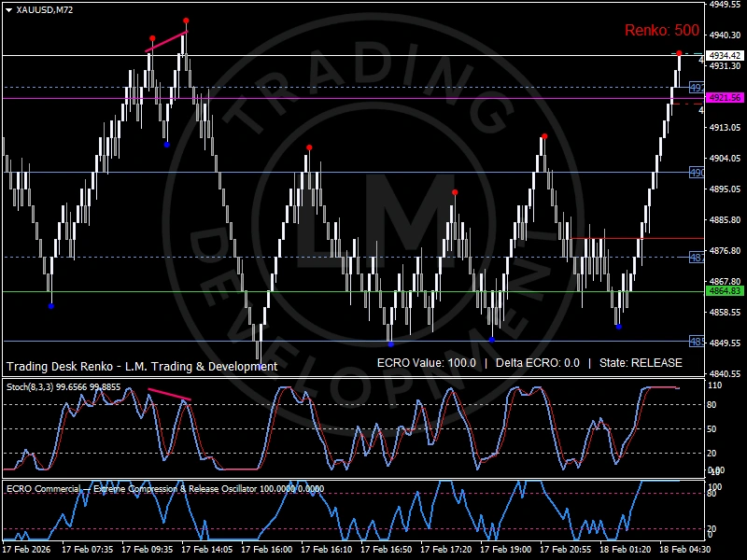747x560 pixels.
Task: Select the Stoch(8,3,3) indicator label
Action: click(63, 387)
